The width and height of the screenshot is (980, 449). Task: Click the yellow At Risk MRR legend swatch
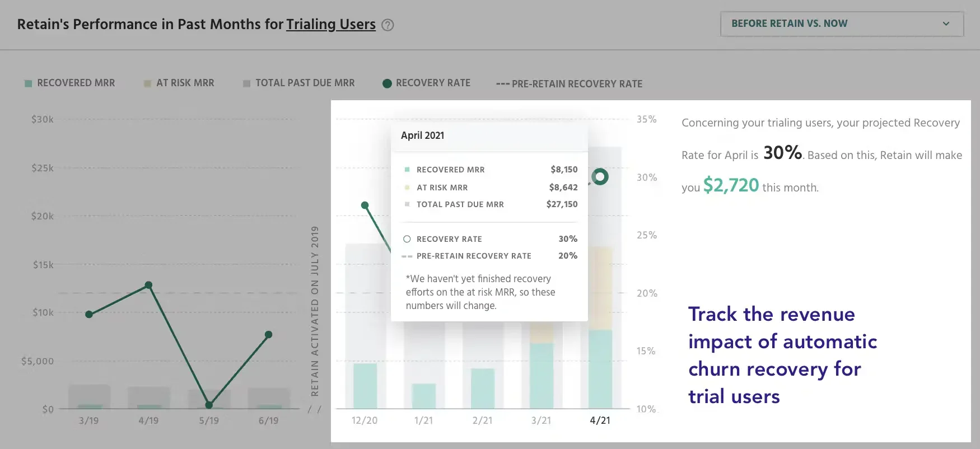point(147,82)
